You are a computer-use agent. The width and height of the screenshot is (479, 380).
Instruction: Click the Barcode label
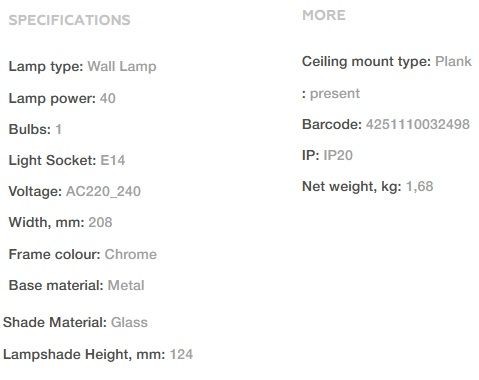point(332,124)
